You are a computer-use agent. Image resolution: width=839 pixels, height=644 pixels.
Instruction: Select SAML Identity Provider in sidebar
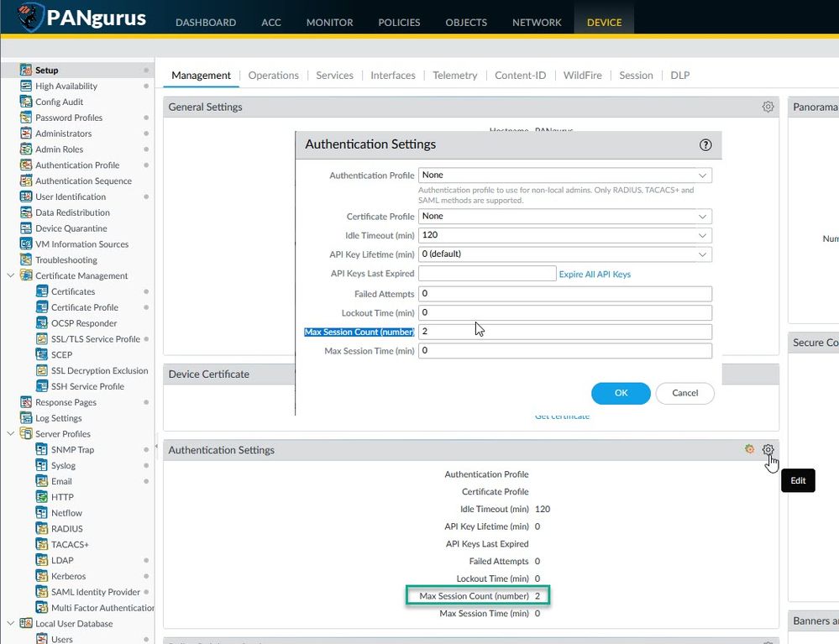pos(95,592)
